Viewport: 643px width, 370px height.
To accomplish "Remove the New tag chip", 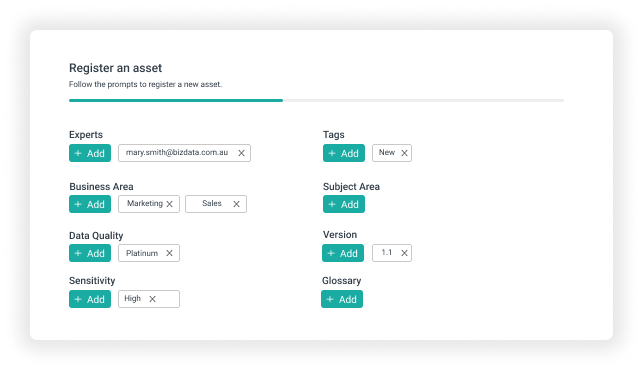I will pyautogui.click(x=404, y=153).
